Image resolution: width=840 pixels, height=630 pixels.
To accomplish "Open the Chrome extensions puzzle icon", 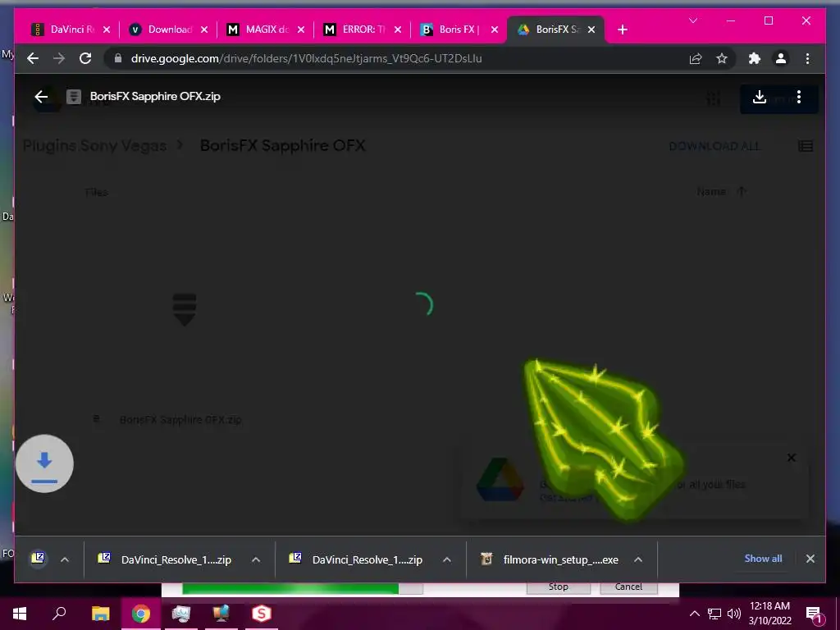I will [x=755, y=58].
